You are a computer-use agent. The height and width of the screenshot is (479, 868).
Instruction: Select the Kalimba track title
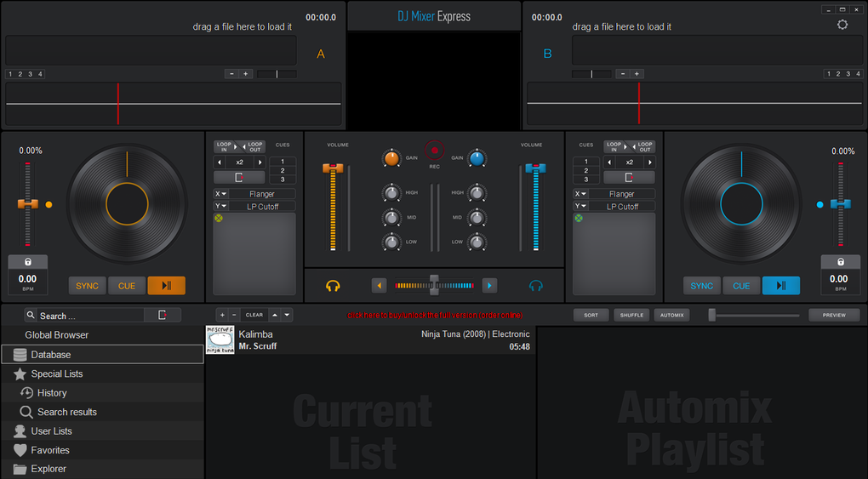point(255,334)
